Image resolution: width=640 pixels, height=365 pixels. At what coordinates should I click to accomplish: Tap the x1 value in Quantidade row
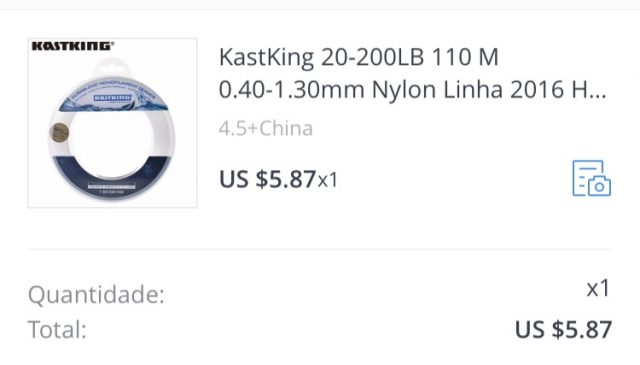point(598,288)
